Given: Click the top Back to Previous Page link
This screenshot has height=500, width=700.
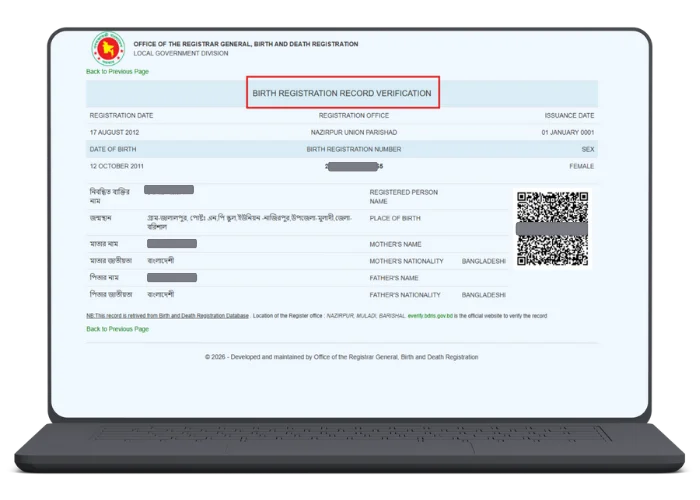Looking at the screenshot, I should (117, 72).
